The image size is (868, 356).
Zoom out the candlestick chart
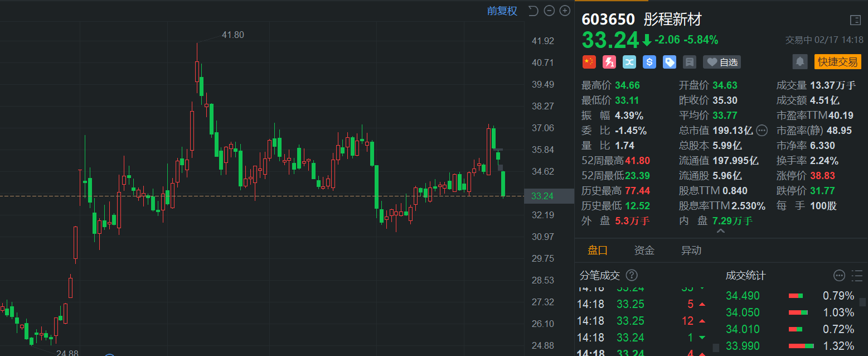549,11
